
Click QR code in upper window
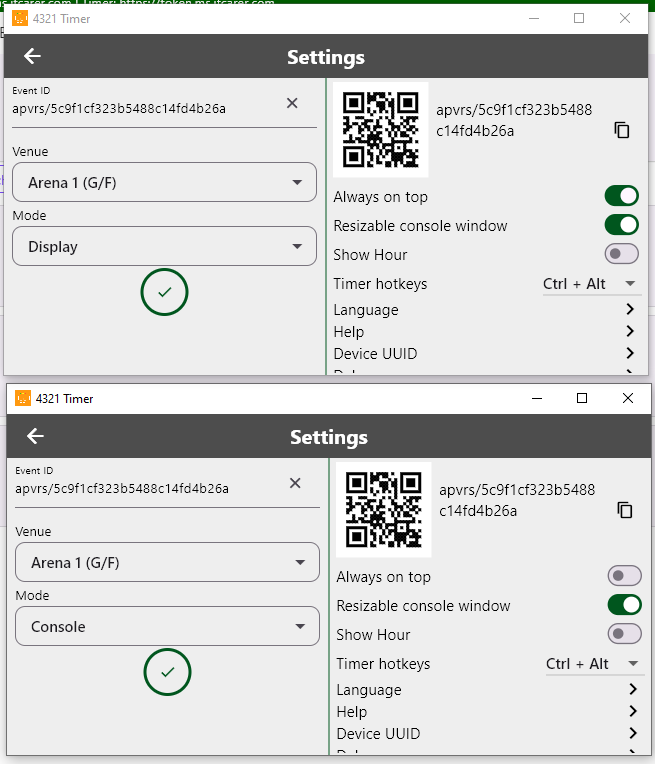tap(381, 130)
